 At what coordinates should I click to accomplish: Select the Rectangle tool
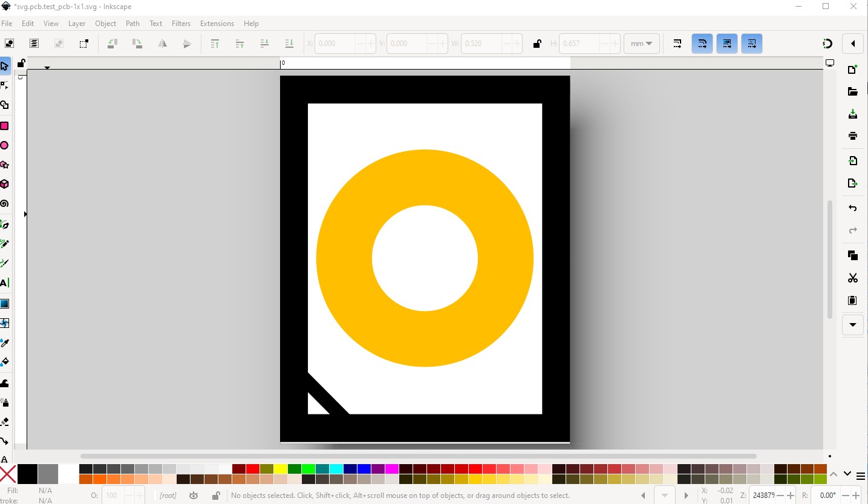4,126
